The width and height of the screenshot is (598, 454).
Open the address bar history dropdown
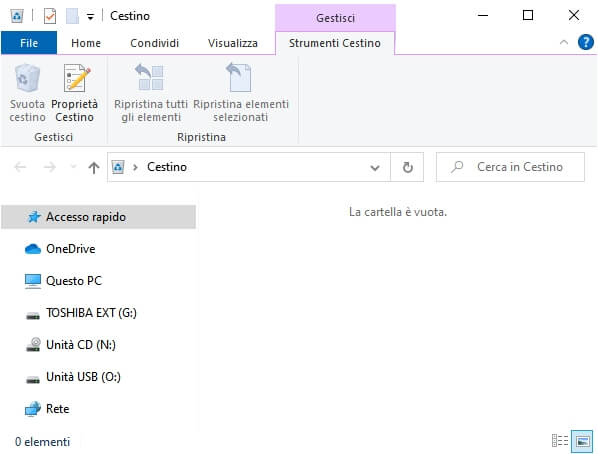(x=375, y=167)
